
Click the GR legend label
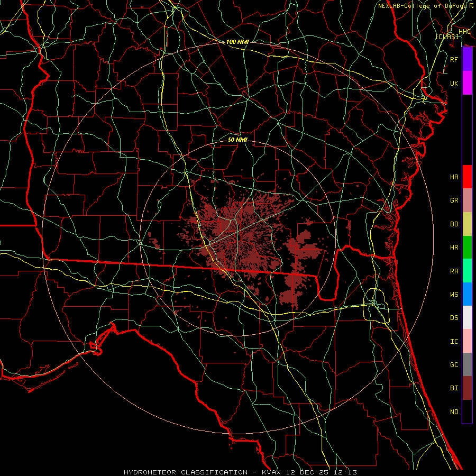coord(454,200)
